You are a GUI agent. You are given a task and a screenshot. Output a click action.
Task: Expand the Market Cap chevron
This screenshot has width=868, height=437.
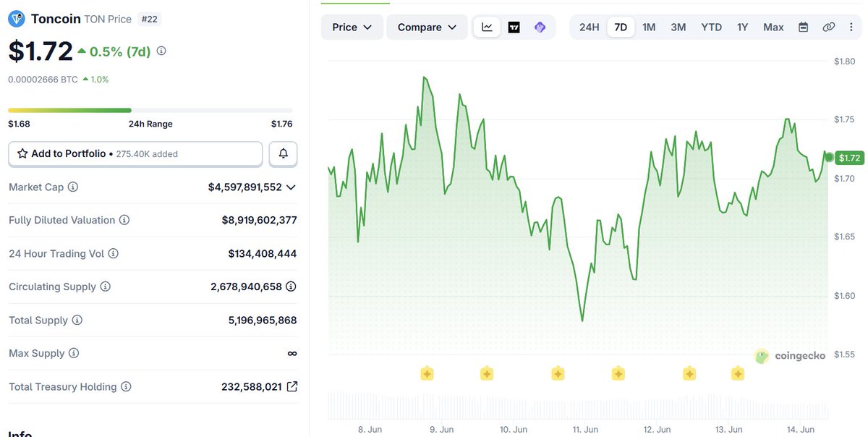(x=291, y=187)
